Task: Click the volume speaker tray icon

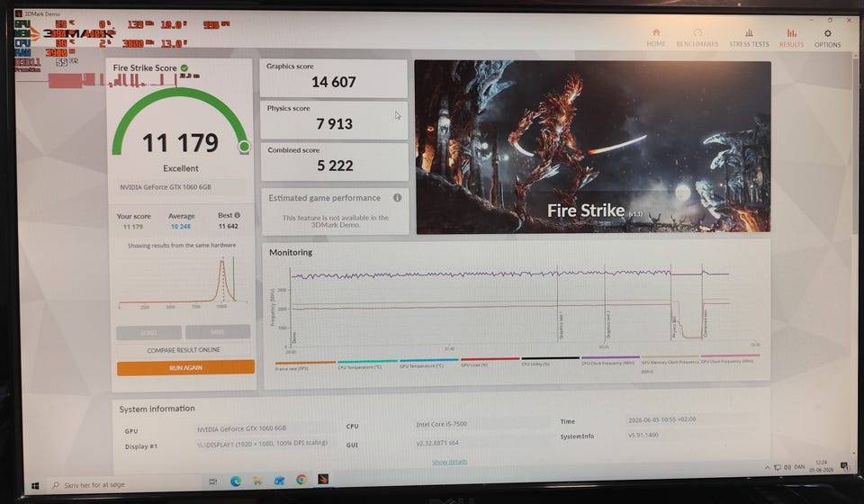Action: coord(787,467)
